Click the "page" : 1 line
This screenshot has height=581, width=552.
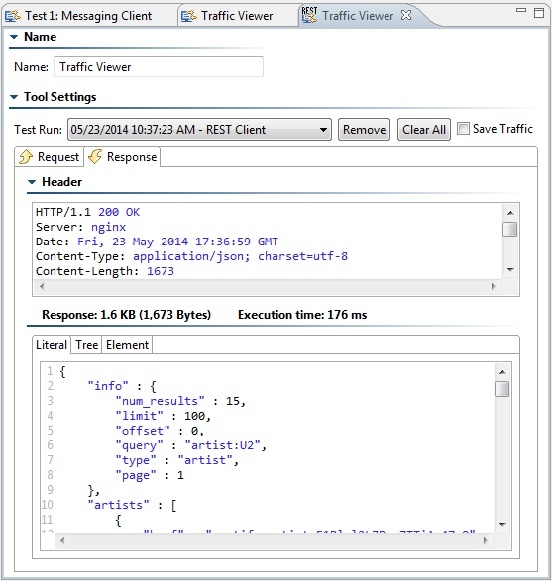149,475
